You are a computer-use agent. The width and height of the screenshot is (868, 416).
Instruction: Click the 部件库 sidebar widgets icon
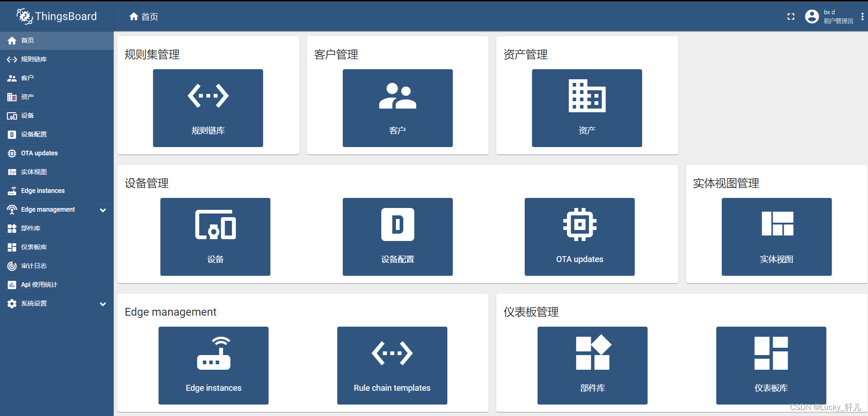tap(12, 229)
